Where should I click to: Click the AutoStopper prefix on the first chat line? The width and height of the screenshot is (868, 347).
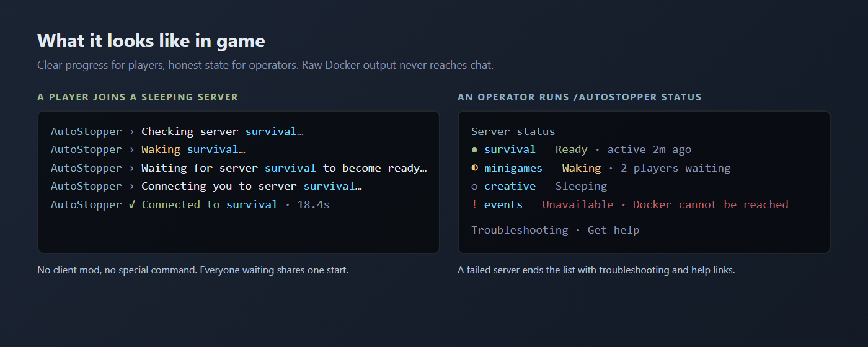[86, 131]
